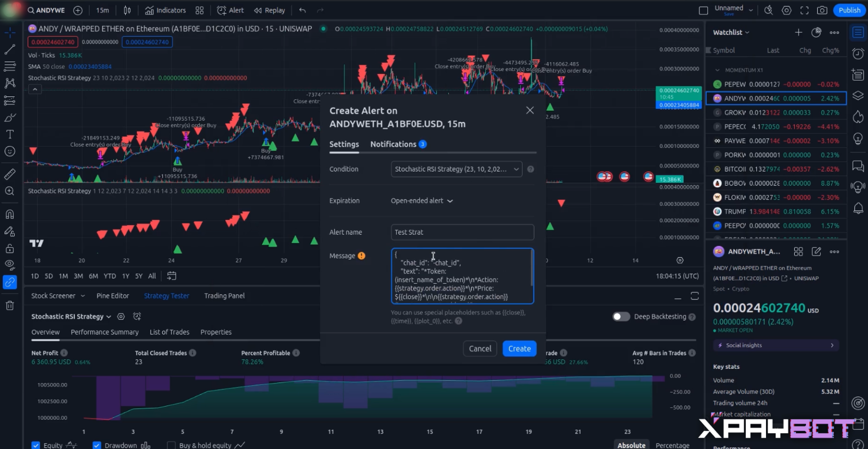Viewport: 868px width, 449px height.
Task: Select the zoom in tool
Action: point(10,191)
